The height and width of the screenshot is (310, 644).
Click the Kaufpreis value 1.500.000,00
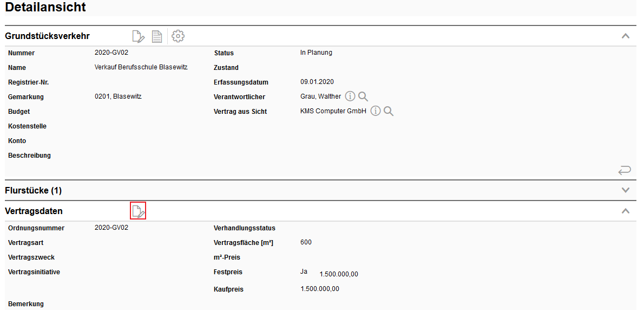point(319,289)
